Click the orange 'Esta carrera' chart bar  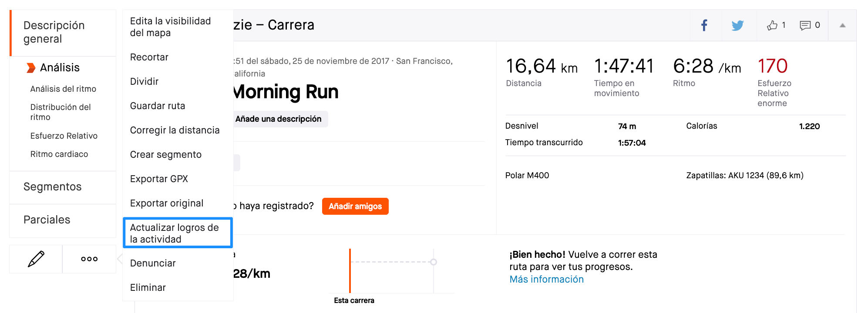click(x=350, y=271)
